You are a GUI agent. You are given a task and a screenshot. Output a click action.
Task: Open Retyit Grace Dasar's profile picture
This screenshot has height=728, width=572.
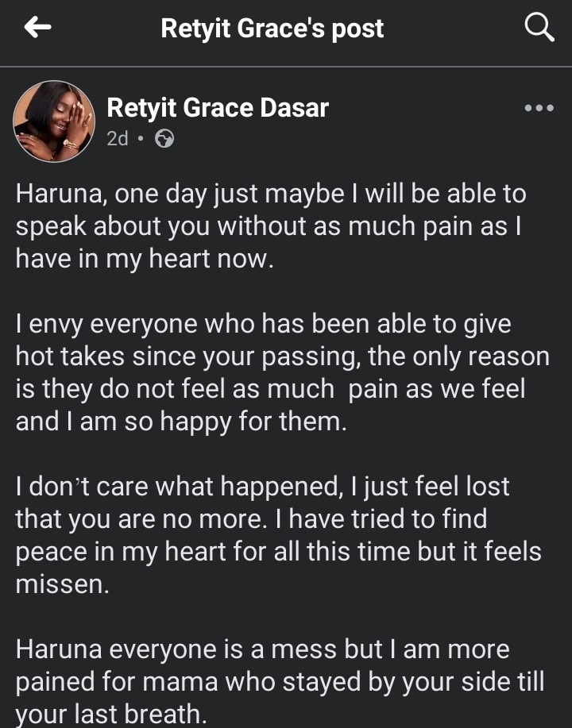(x=54, y=121)
